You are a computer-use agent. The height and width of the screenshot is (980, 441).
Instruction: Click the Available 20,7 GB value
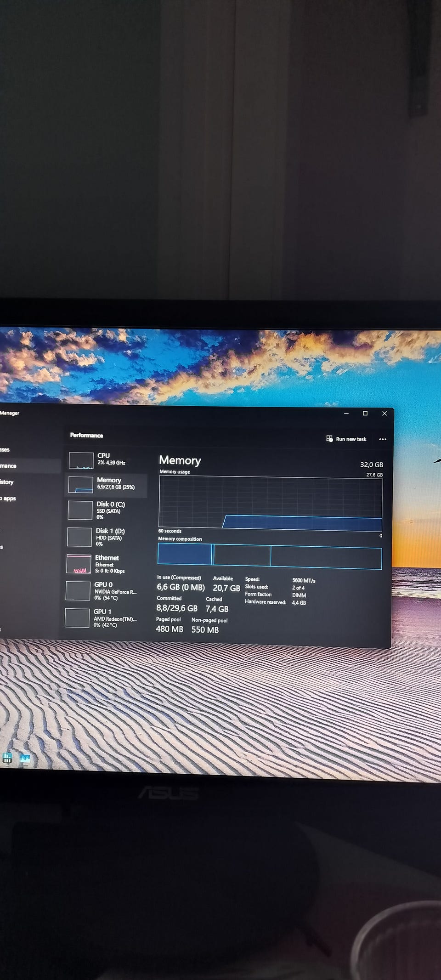[226, 588]
